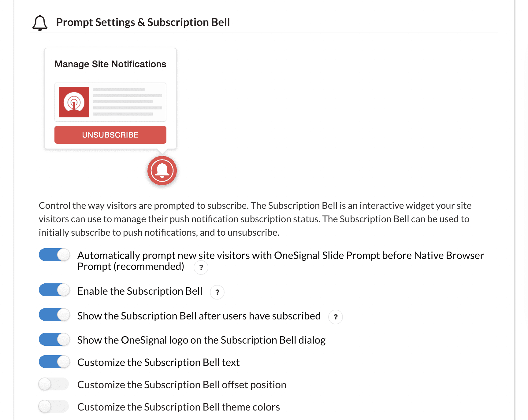528x420 pixels.
Task: Open help for automatic Slide Prompt option
Action: (201, 267)
